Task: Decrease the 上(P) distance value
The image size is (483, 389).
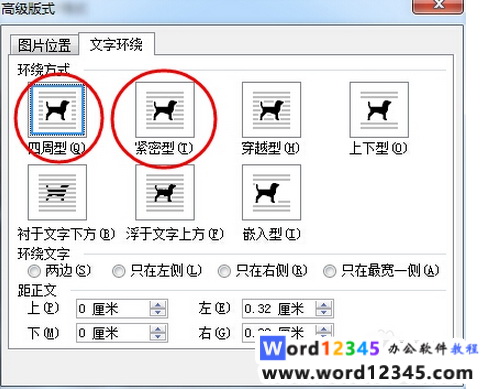Action: click(158, 313)
